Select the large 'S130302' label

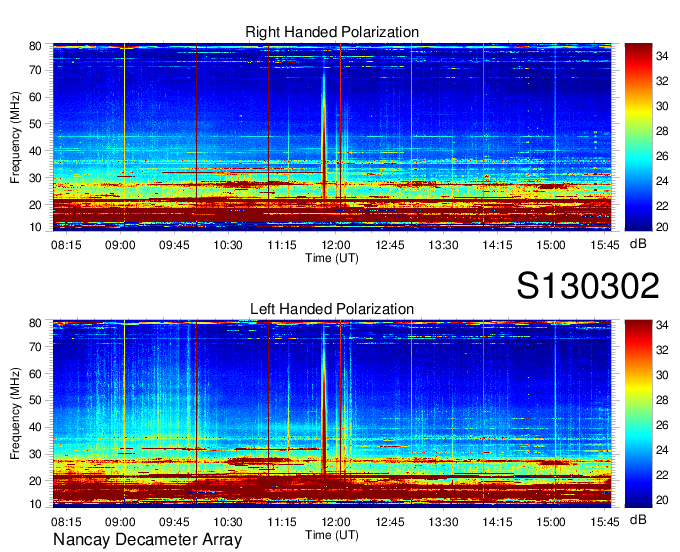point(588,286)
